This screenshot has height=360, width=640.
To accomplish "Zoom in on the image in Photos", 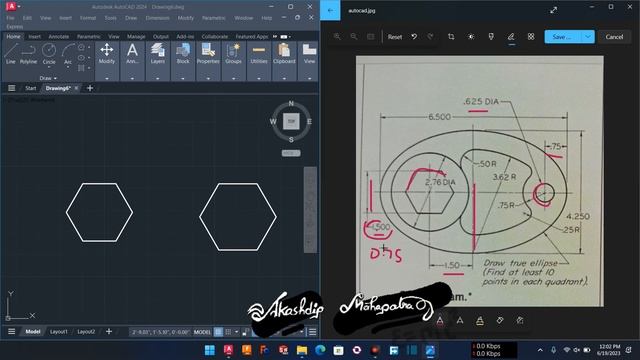I will 337,37.
